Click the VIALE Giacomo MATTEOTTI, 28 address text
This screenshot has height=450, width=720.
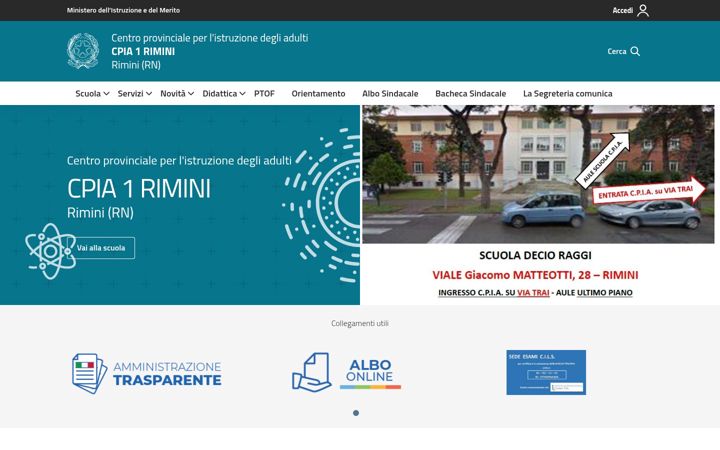[x=535, y=275]
